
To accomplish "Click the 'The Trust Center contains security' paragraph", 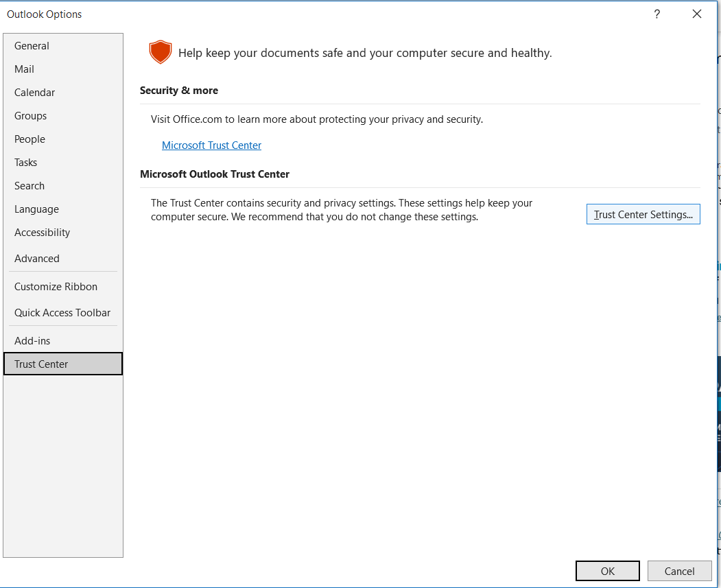I will pyautogui.click(x=342, y=210).
